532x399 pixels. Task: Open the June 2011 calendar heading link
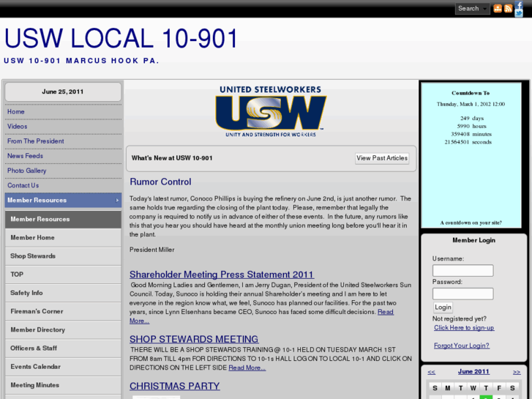pos(473,371)
